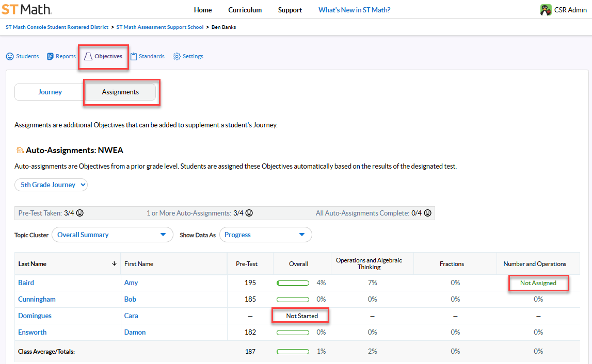
Task: Click the Number and Operations column header
Action: (535, 263)
